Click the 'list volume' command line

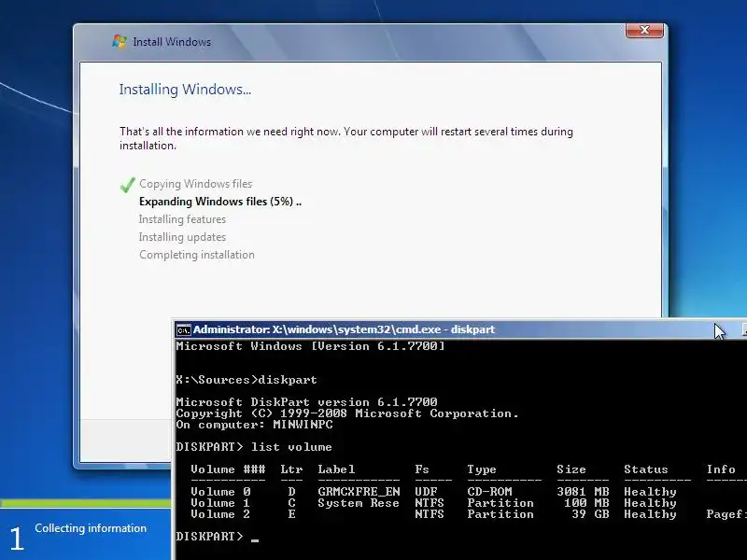pos(254,447)
